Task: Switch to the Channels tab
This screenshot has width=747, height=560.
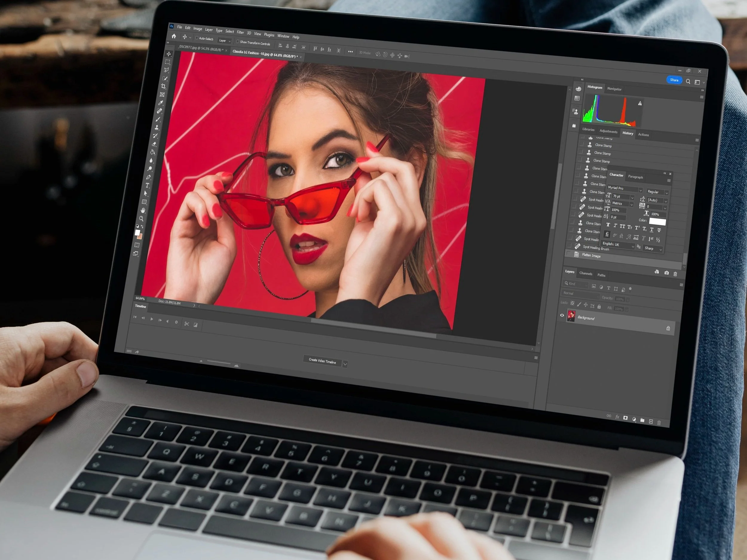Action: (586, 273)
